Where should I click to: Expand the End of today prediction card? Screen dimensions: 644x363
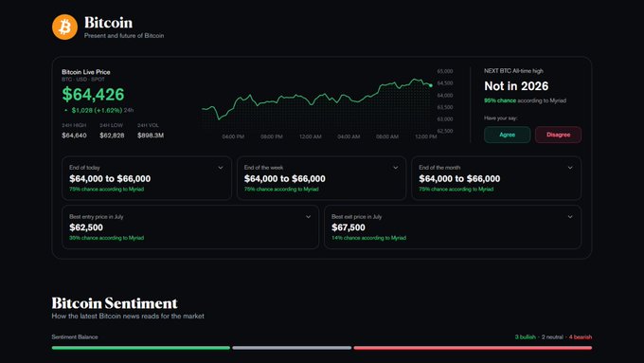221,168
